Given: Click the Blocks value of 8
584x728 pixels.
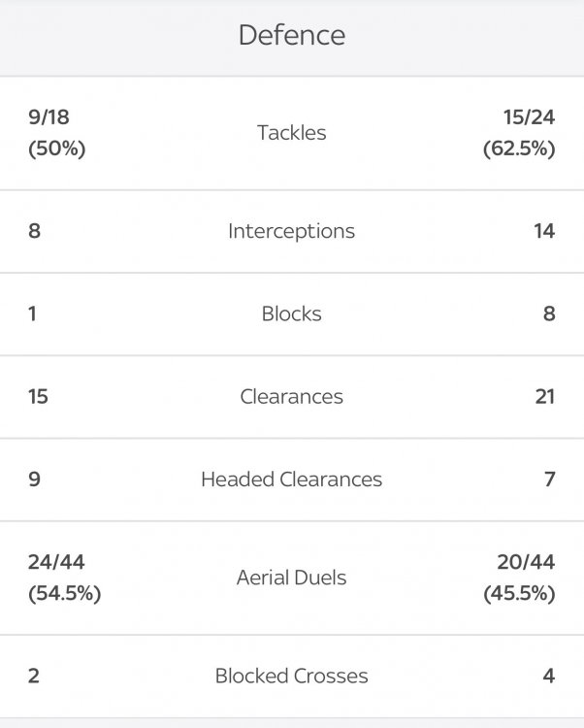Looking at the screenshot, I should tap(549, 314).
